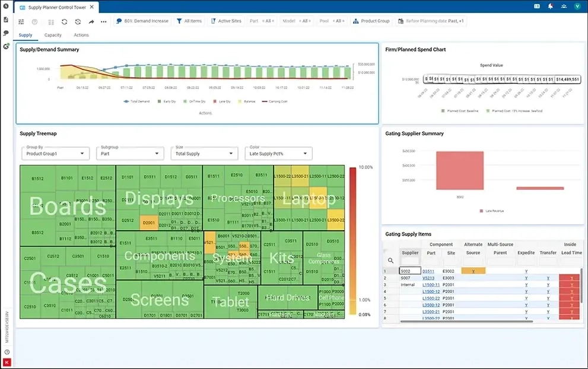
Task: Switch to the Capacity tab
Action: [53, 35]
